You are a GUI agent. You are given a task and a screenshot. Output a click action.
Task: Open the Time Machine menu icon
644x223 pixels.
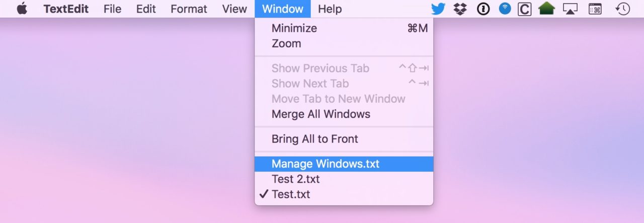click(x=623, y=9)
